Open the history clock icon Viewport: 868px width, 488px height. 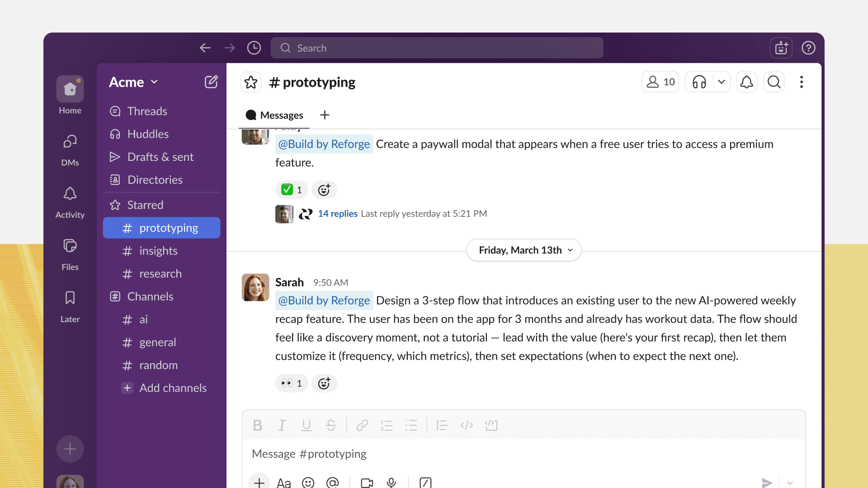click(x=254, y=48)
